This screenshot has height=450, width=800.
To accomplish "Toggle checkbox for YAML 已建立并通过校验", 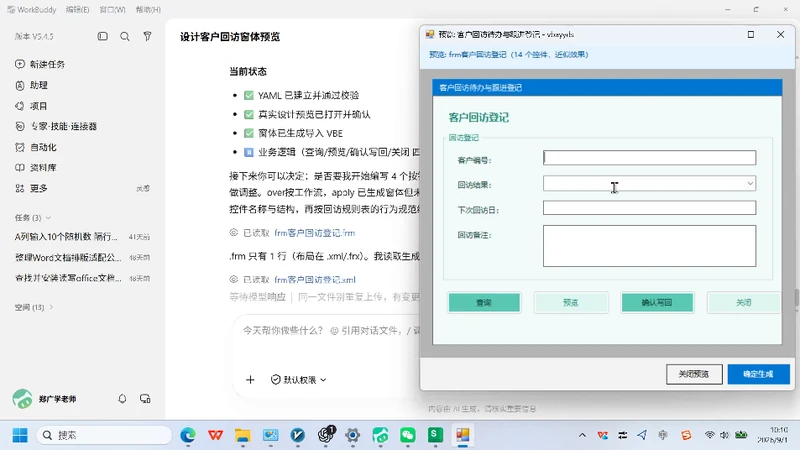I will 249,95.
